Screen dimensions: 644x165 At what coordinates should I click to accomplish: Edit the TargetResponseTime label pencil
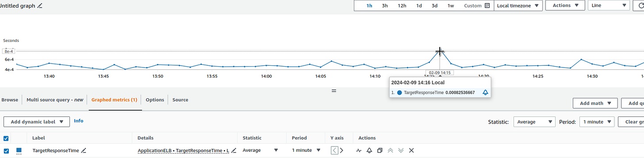coord(84,150)
